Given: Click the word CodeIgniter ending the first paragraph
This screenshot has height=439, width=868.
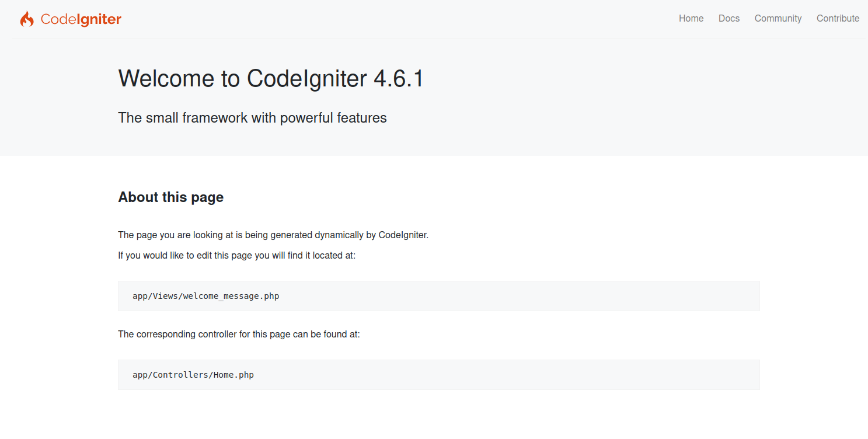Looking at the screenshot, I should coord(403,235).
